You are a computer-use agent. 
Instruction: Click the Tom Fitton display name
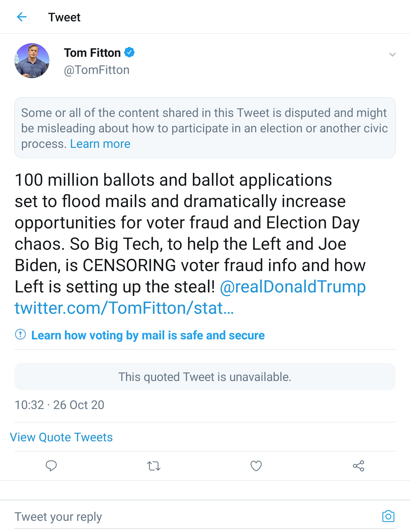point(92,53)
